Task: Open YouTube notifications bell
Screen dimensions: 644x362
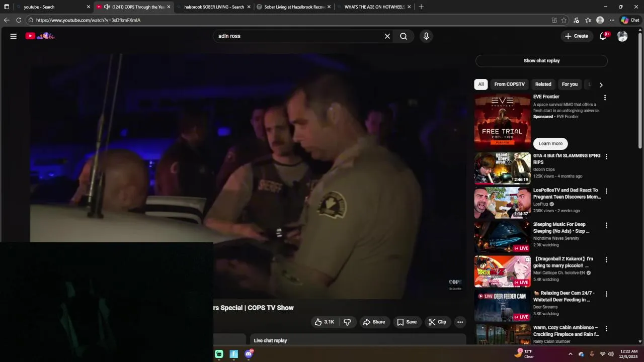Action: point(603,36)
